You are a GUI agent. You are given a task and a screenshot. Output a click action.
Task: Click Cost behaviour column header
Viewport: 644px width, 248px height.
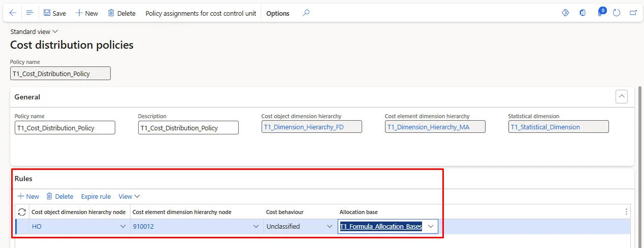click(284, 212)
